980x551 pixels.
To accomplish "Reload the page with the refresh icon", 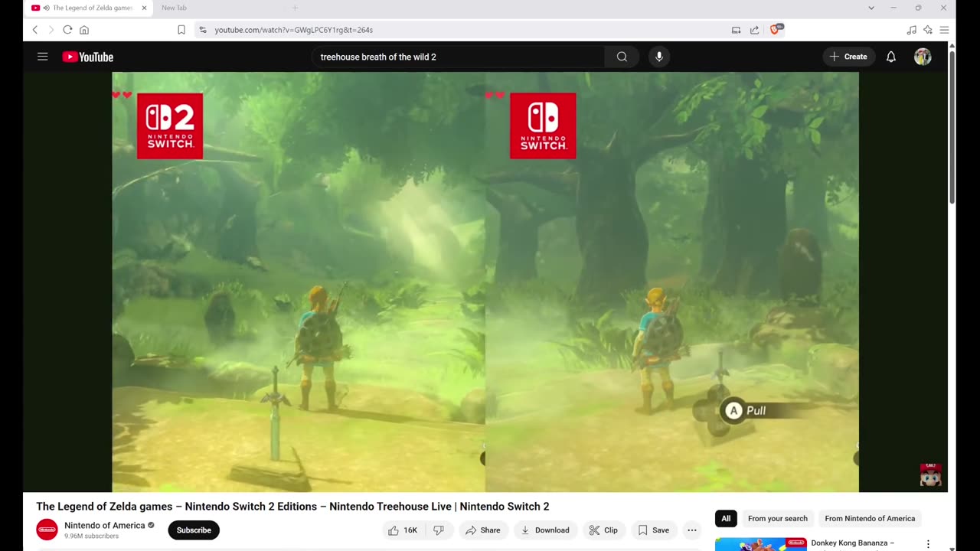I will coord(67,30).
